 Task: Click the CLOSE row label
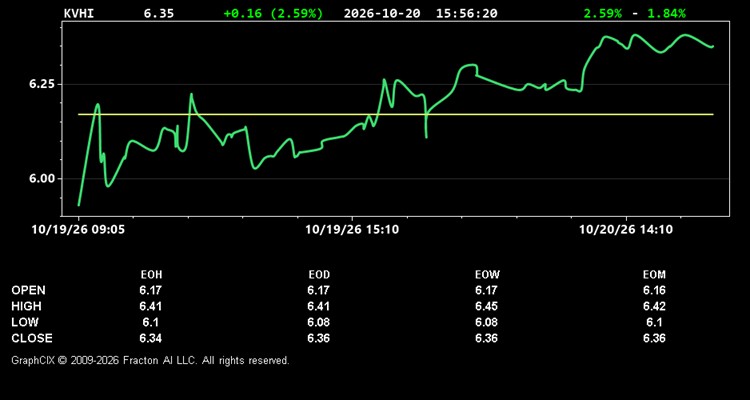pos(32,338)
